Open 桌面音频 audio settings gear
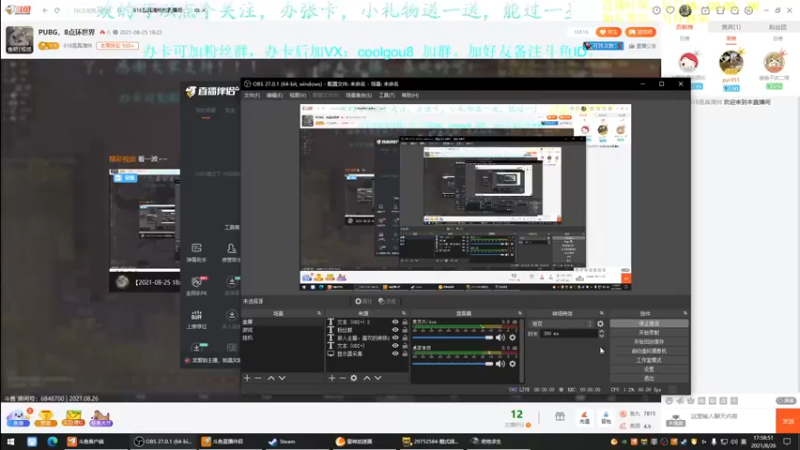Image resolution: width=800 pixels, height=450 pixels. (x=512, y=364)
